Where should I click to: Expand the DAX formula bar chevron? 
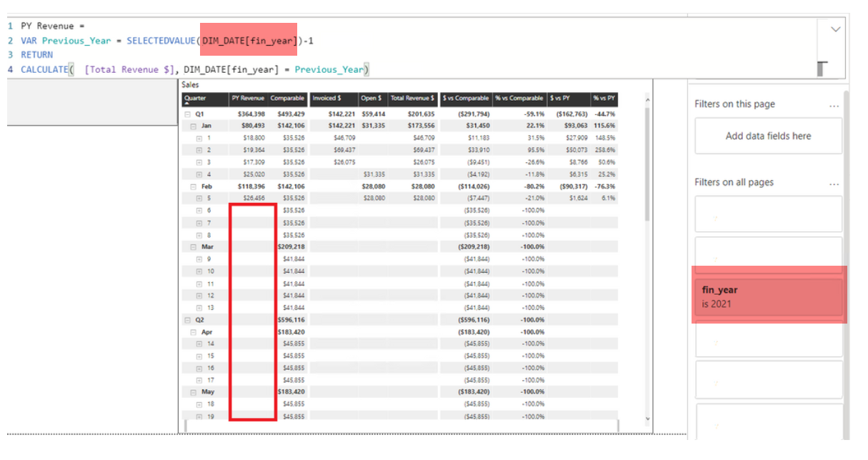point(836,29)
